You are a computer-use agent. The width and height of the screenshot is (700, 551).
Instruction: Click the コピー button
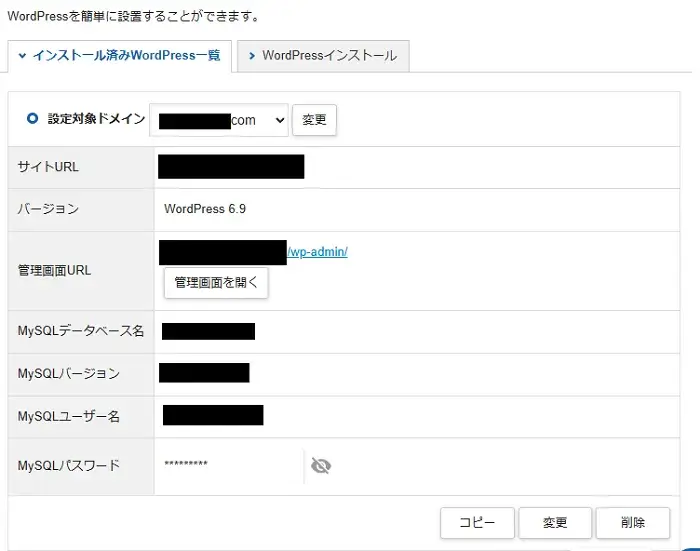click(477, 522)
